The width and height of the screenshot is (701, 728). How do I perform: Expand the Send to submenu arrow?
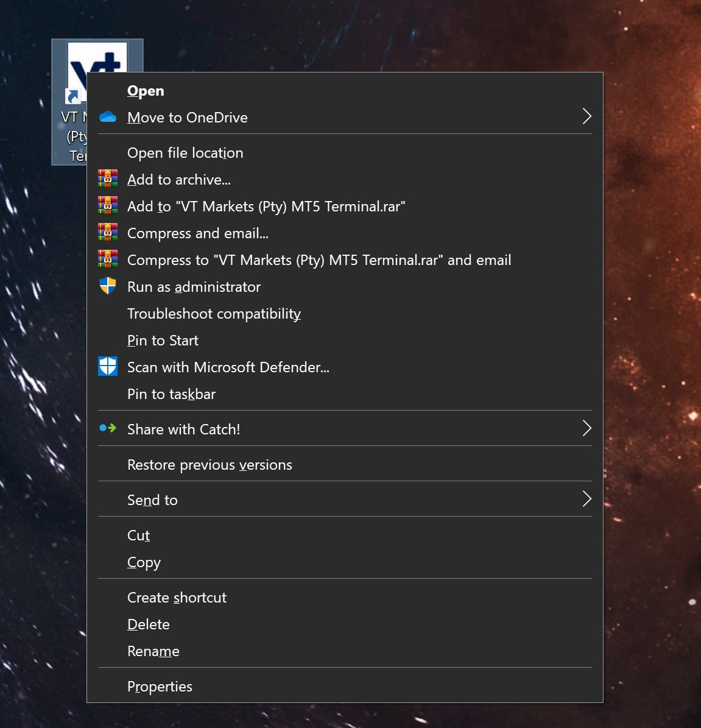tap(587, 499)
